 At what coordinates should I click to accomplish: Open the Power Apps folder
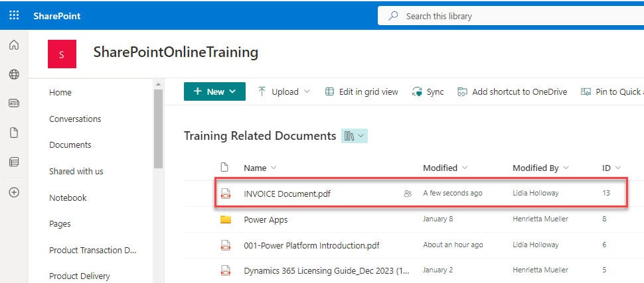click(x=266, y=219)
